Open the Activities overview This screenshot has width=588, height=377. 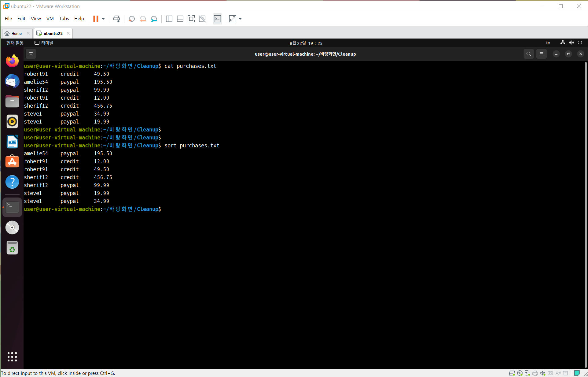(x=15, y=43)
